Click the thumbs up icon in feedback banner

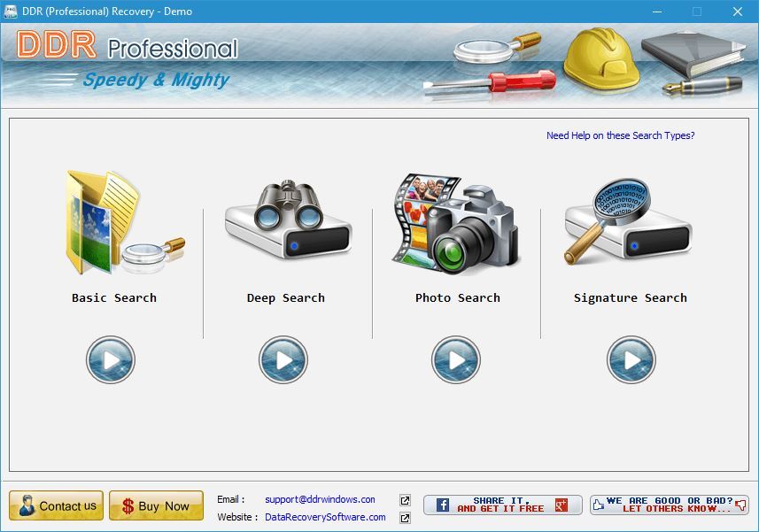[599, 505]
